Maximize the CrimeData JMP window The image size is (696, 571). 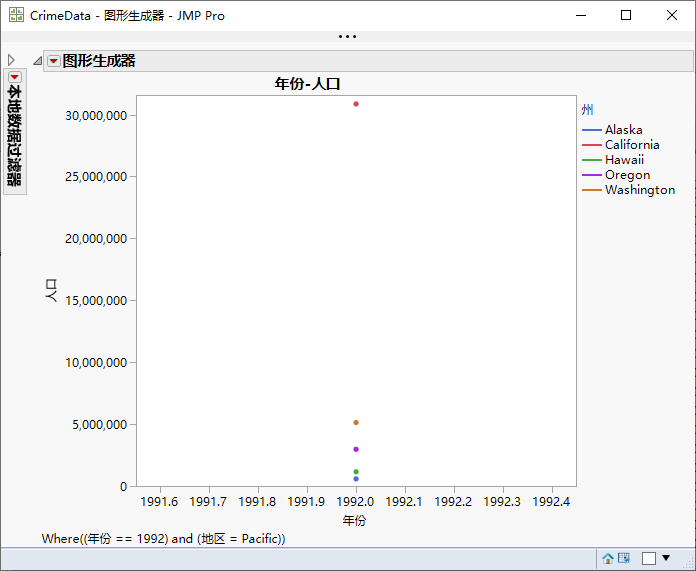(x=626, y=15)
